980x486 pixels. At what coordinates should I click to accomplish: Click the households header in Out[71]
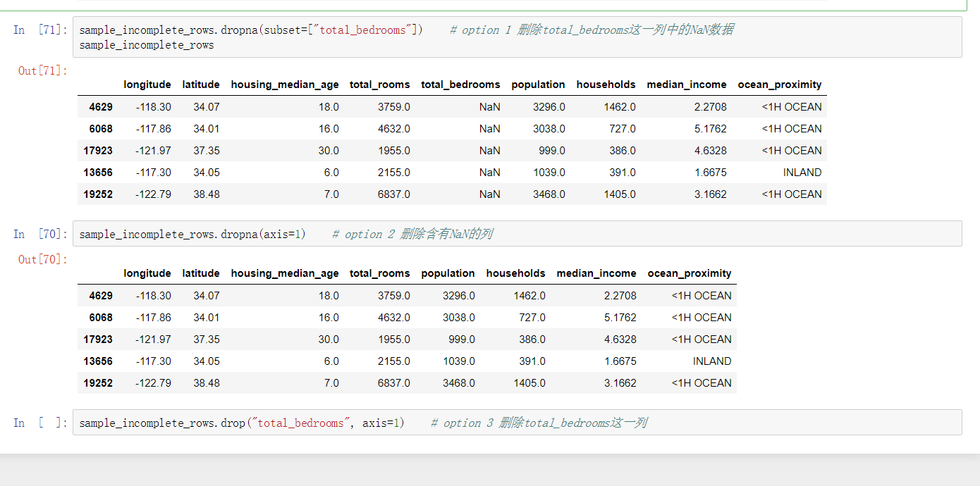[606, 85]
